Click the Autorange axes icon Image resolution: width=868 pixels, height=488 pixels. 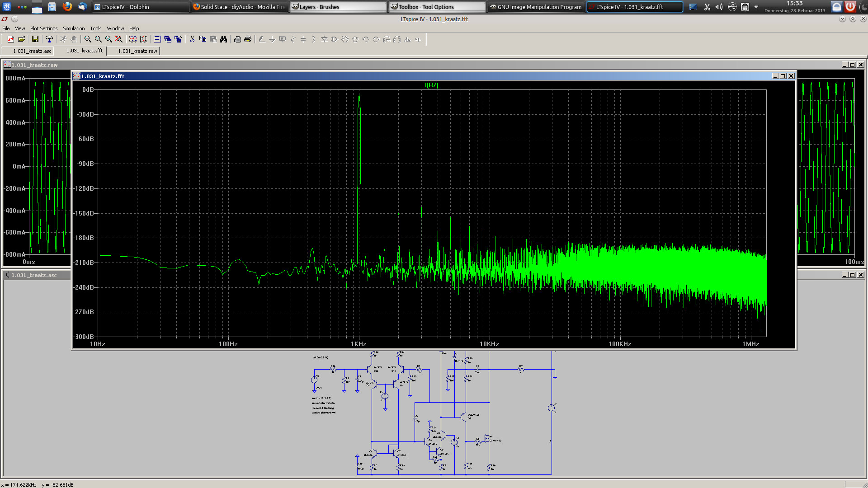(143, 39)
